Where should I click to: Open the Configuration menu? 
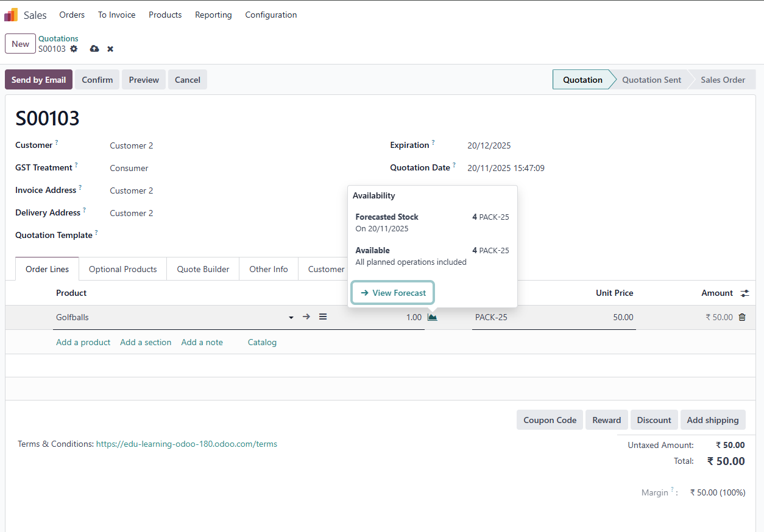271,15
